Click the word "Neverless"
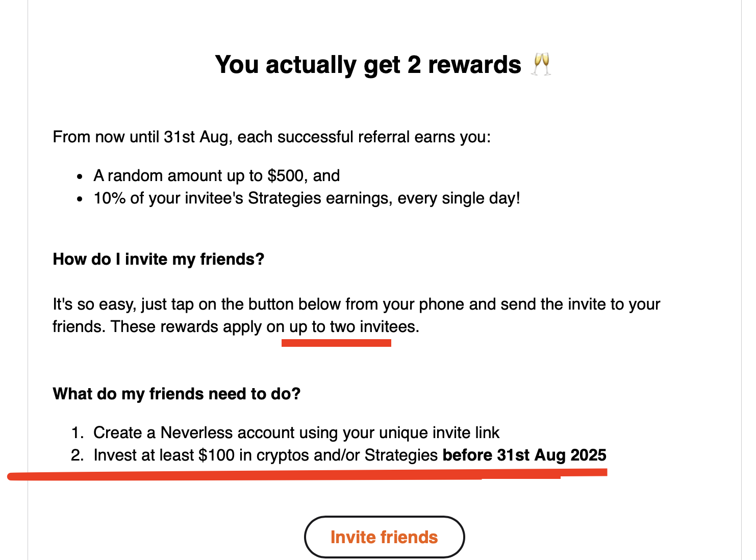 (x=197, y=433)
